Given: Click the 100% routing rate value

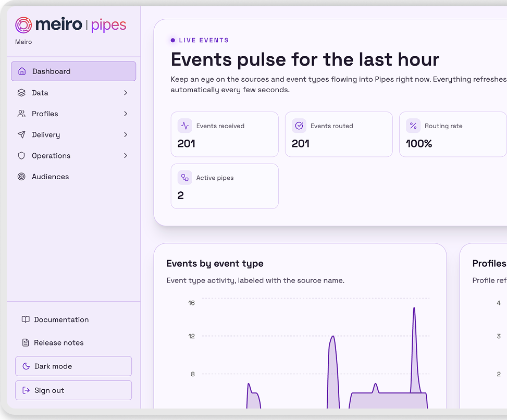Looking at the screenshot, I should pos(419,143).
